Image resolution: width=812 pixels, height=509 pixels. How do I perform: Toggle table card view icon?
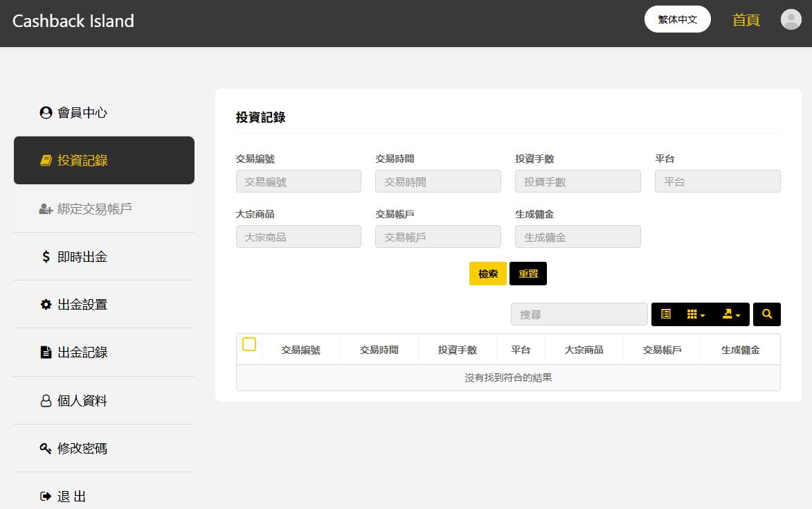click(666, 314)
